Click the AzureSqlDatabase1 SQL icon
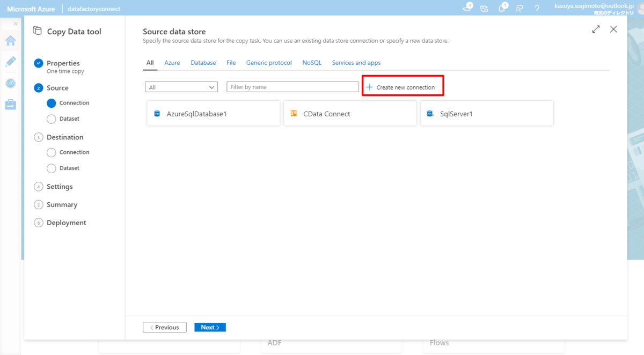Viewport: 644px width, 355px height. pyautogui.click(x=157, y=114)
